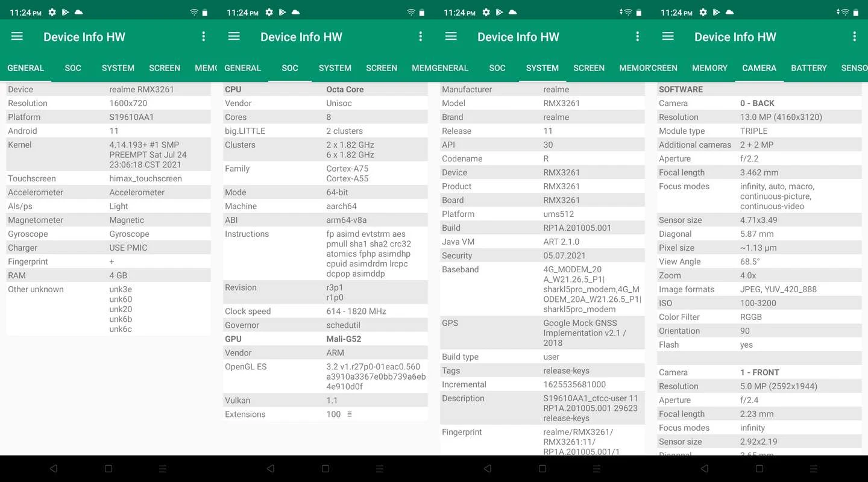Viewport: 868px width, 482px height.
Task: Tap settings gear in General screen status bar
Action: [52, 12]
